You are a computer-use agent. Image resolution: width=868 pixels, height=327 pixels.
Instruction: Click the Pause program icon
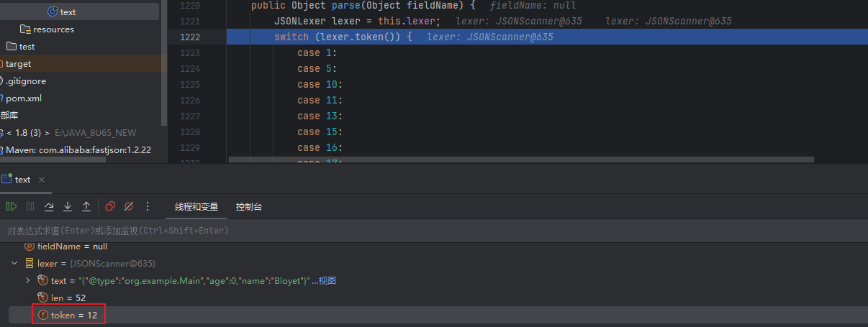coord(30,206)
